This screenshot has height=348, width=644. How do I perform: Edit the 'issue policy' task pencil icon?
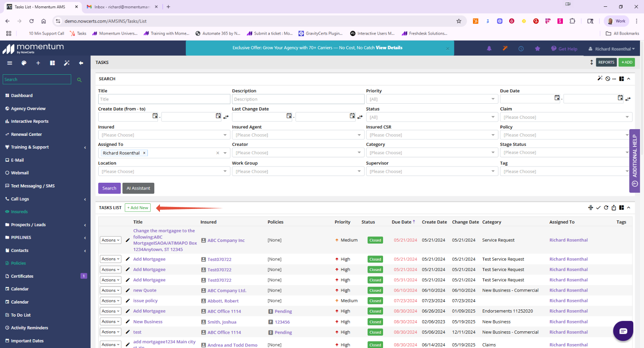[128, 301]
